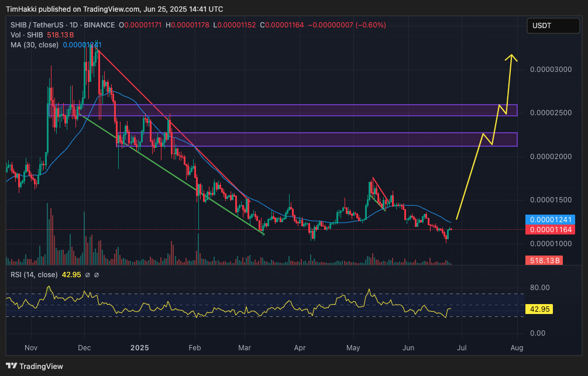Viewport: 588px width, 376px height.
Task: Click the Mar label on time axis
Action: point(245,348)
